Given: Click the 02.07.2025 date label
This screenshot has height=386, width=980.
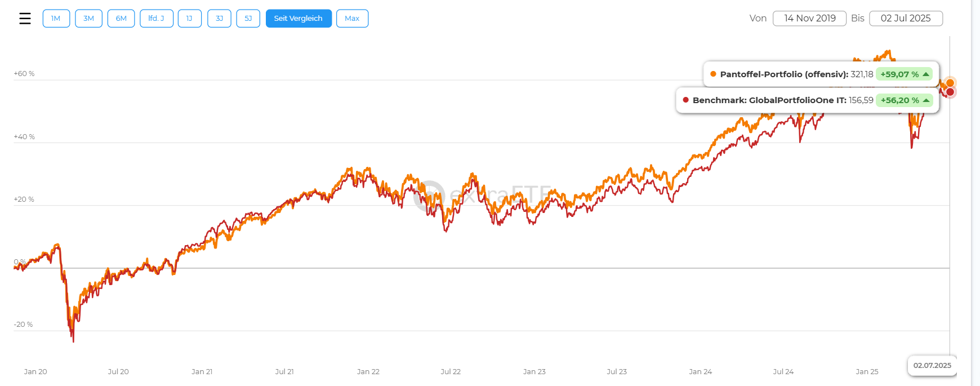Looking at the screenshot, I should point(932,365).
